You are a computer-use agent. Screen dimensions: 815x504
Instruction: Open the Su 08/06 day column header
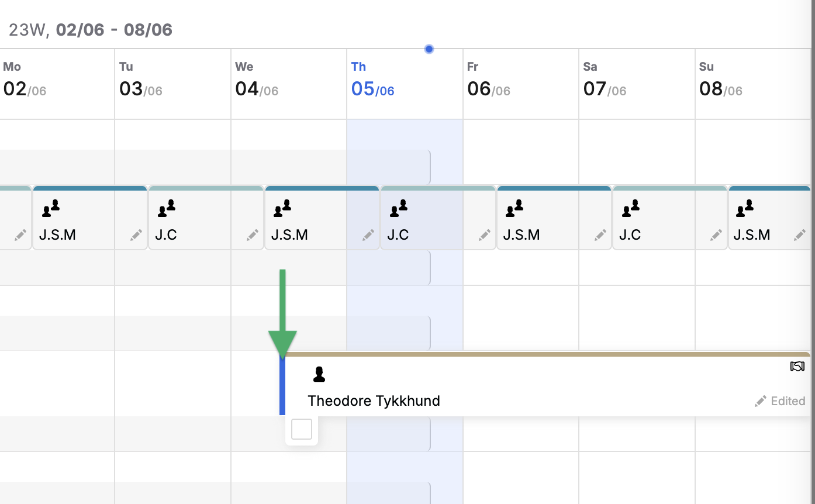pos(720,80)
